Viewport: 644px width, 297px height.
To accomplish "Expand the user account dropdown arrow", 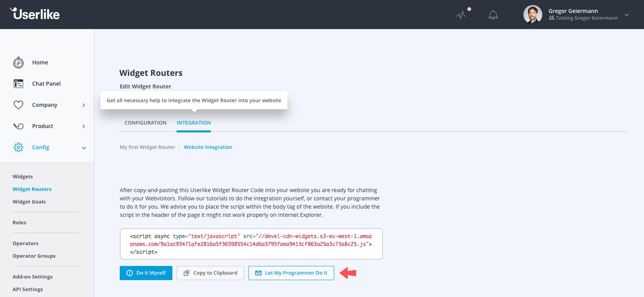I will [627, 15].
